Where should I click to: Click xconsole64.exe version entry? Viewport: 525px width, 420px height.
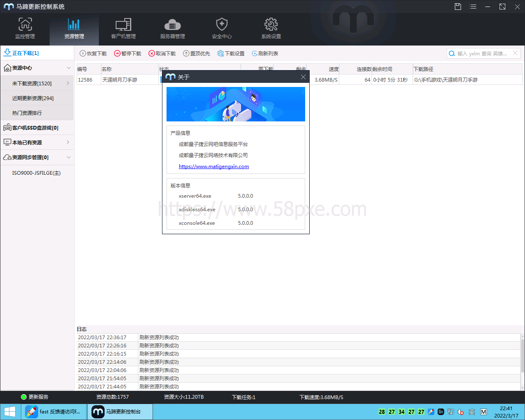197,223
